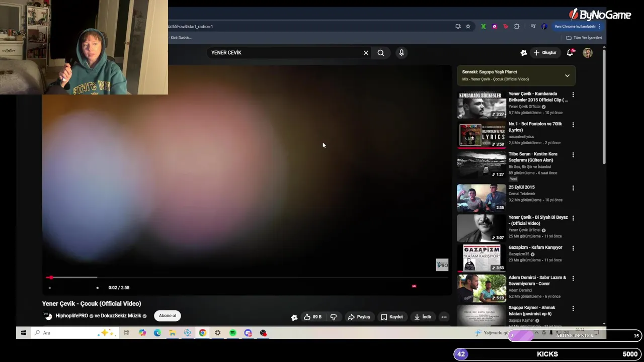Open Gazapizm Kafam Karışıyor thumbnail
The image size is (644, 362).
[481, 258]
